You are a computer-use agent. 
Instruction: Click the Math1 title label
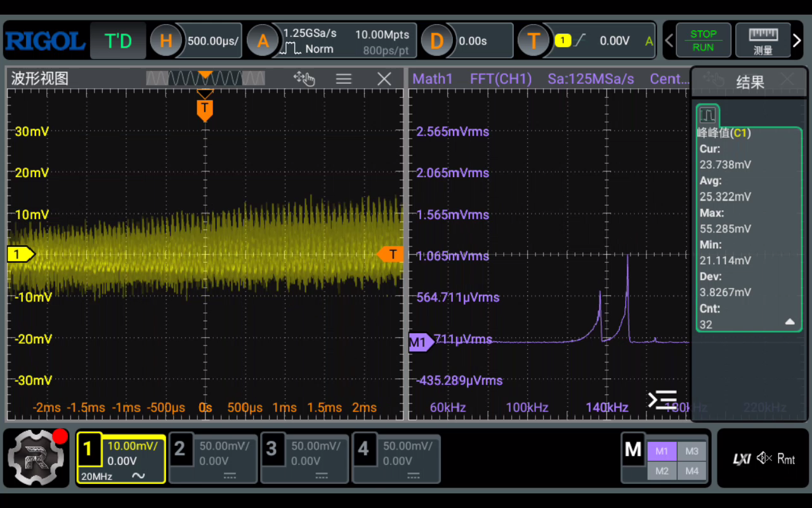433,79
